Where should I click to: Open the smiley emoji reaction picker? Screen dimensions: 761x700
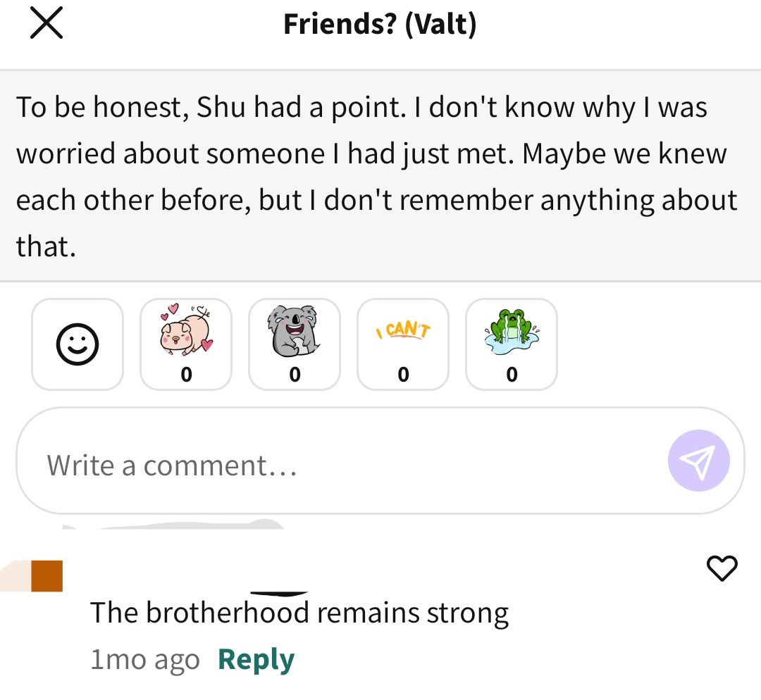click(78, 344)
